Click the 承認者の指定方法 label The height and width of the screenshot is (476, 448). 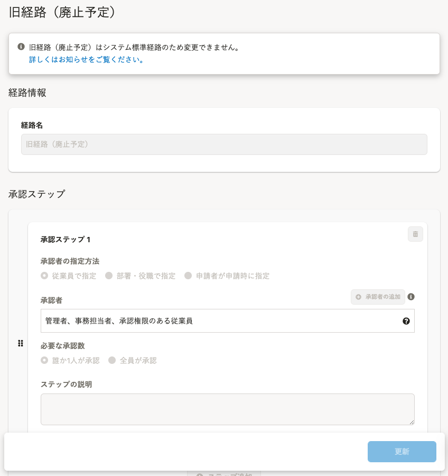tap(70, 261)
